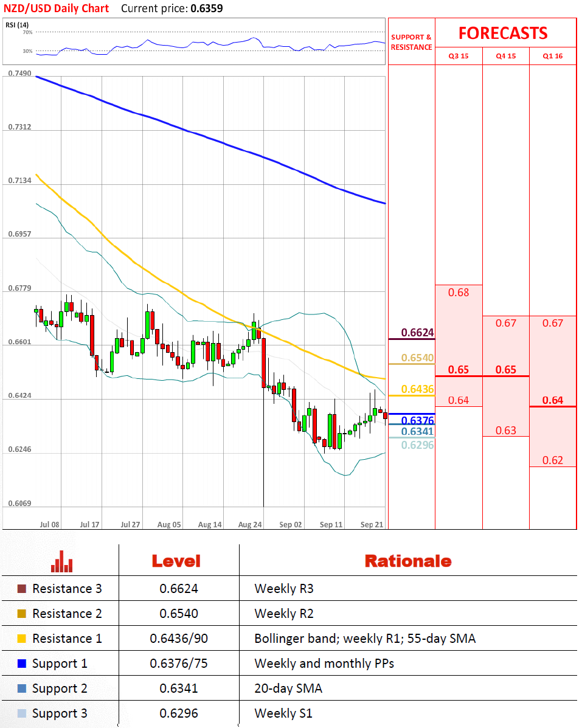The image size is (582, 728).
Task: Click the 0.6624 resistance level label on chart
Action: tap(417, 333)
